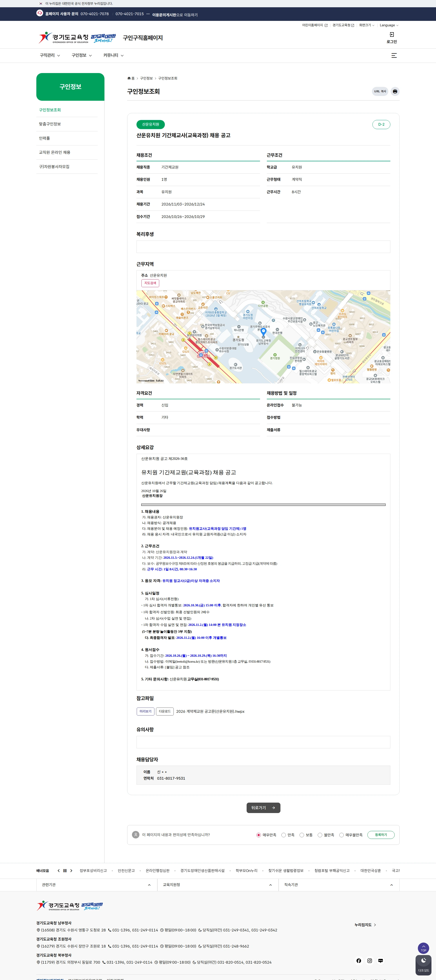Open the hamburger full menu icon
436x980 pixels.
[394, 56]
